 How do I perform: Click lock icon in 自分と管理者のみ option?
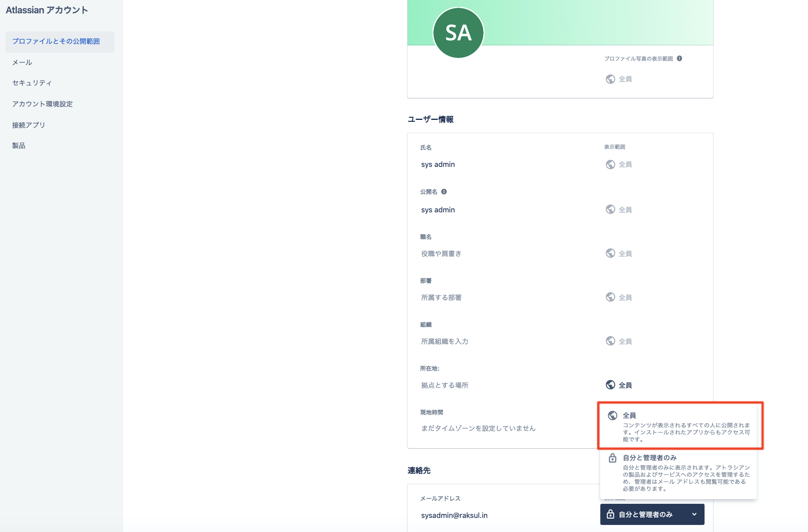point(612,458)
